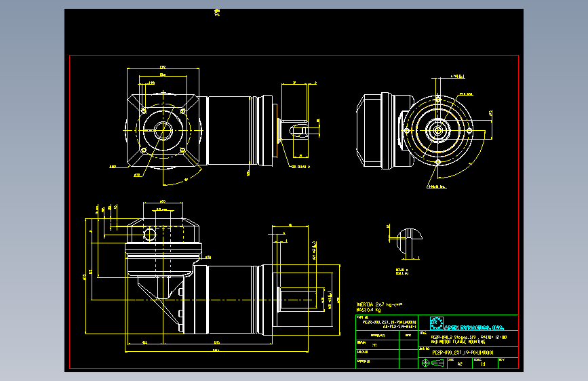Screen dimensions: 588x381
Task: Select the SEE DETAIL A leader text
Action: point(300,167)
